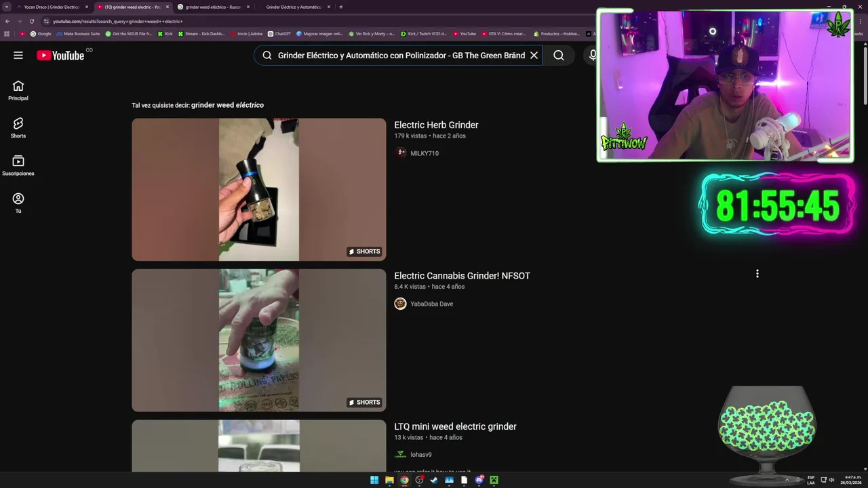Viewport: 868px width, 488px height.
Task: Open LTQ mini weed electric grinder title
Action: pos(455,426)
